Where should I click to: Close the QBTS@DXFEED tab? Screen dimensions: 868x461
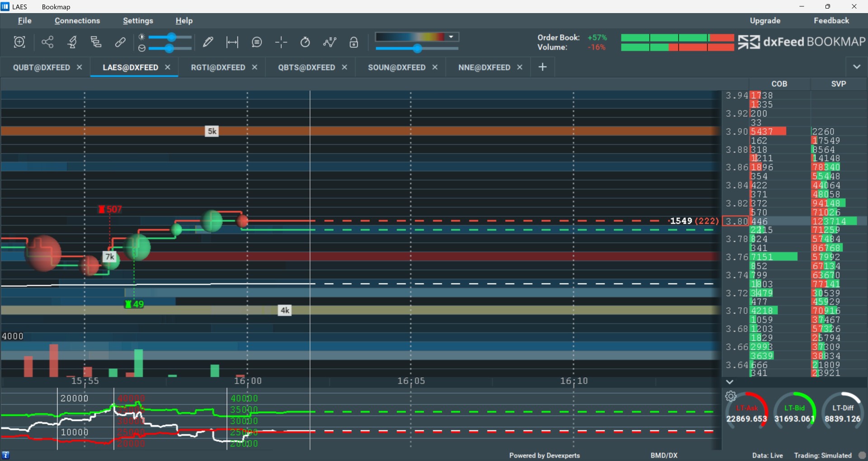pyautogui.click(x=344, y=67)
